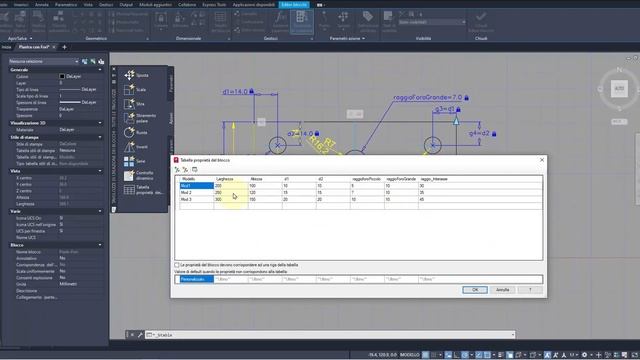Select the Serie action in the palette
640x360 pixels.
pyautogui.click(x=135, y=161)
